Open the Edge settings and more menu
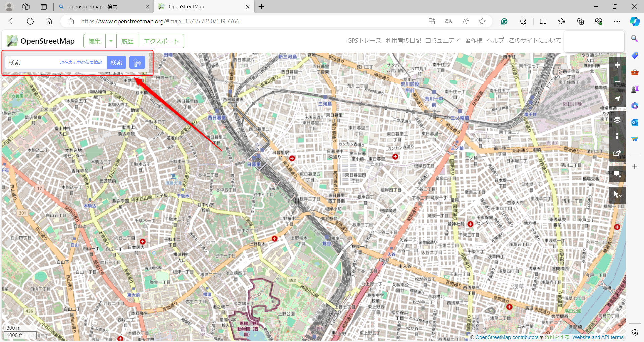 point(618,21)
